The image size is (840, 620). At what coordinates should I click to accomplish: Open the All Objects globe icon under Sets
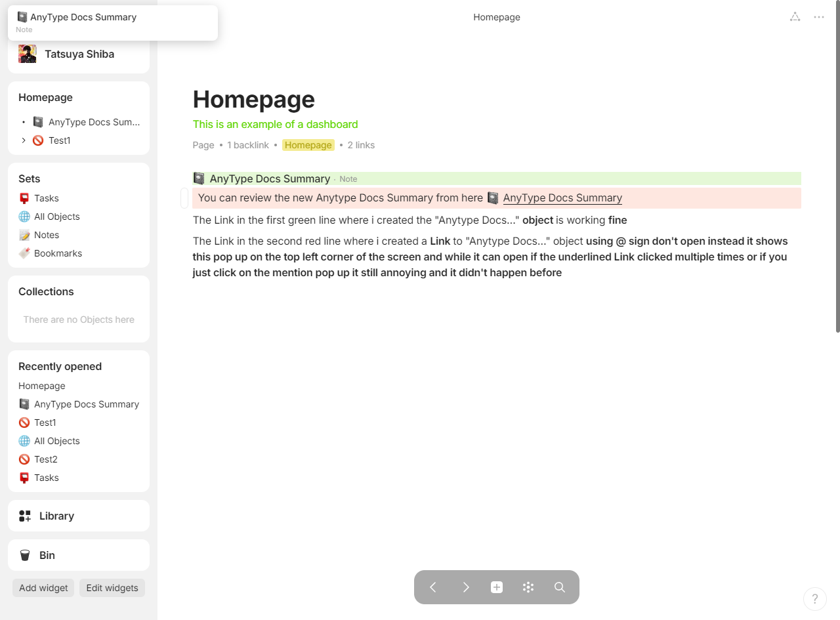coord(24,217)
